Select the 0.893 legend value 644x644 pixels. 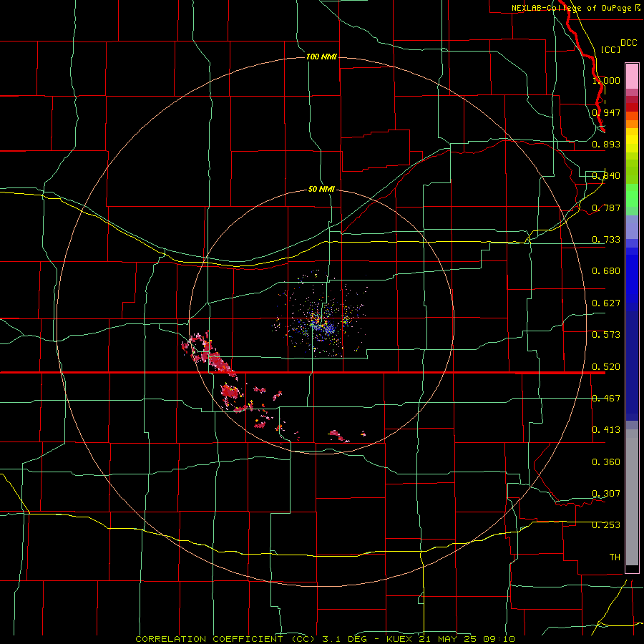click(606, 144)
